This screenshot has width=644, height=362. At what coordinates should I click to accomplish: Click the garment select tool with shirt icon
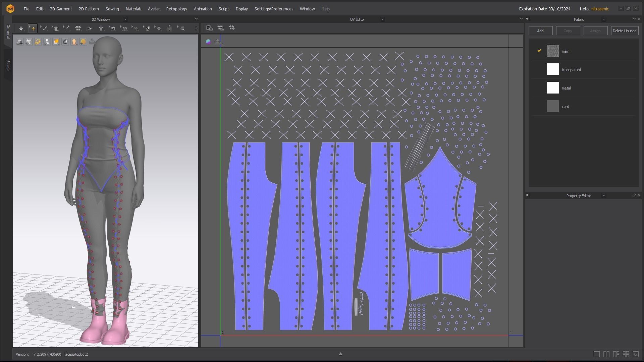(55, 28)
